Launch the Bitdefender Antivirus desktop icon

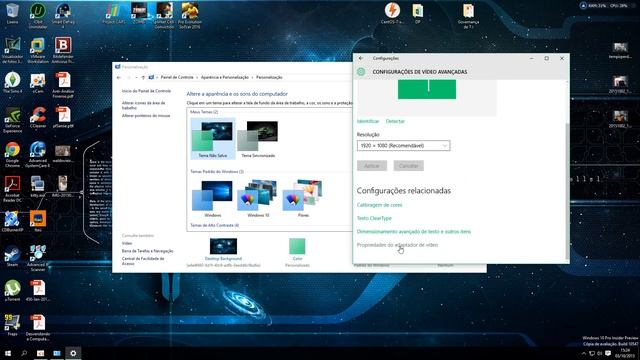point(63,51)
